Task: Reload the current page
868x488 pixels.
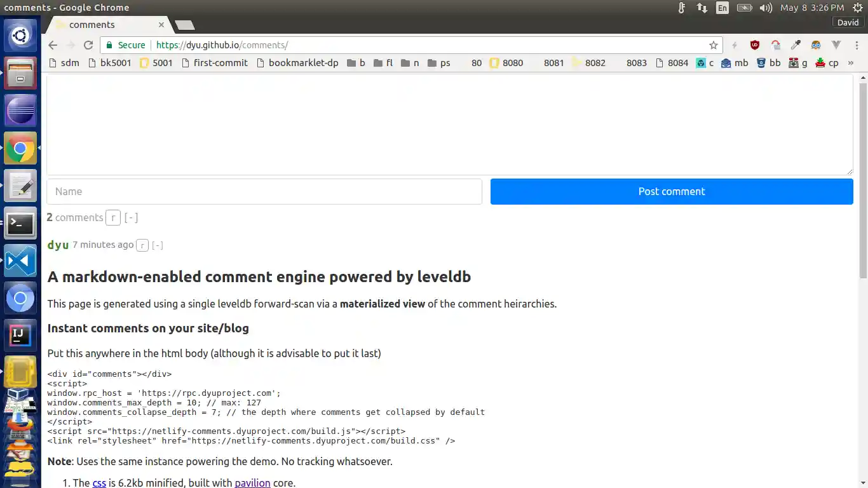Action: pyautogui.click(x=88, y=45)
